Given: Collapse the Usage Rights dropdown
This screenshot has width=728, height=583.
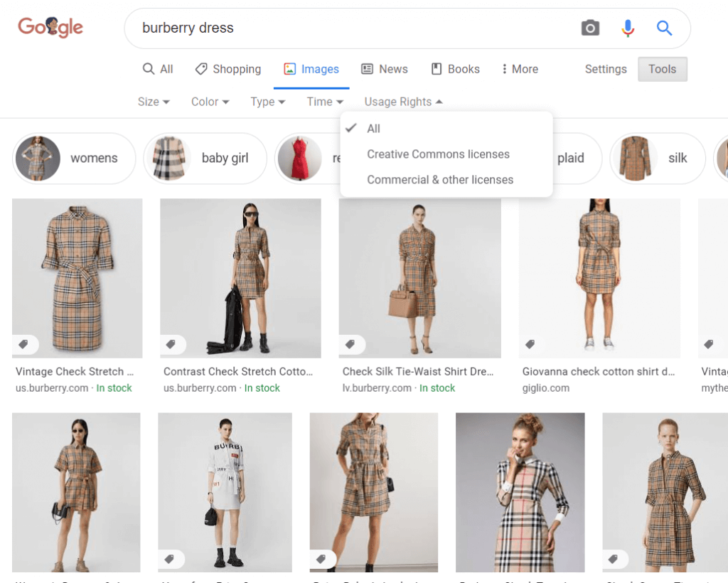Looking at the screenshot, I should tap(404, 102).
